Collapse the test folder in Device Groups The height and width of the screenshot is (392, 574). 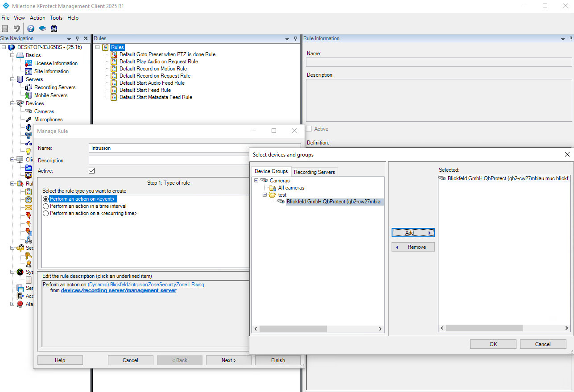(x=264, y=195)
